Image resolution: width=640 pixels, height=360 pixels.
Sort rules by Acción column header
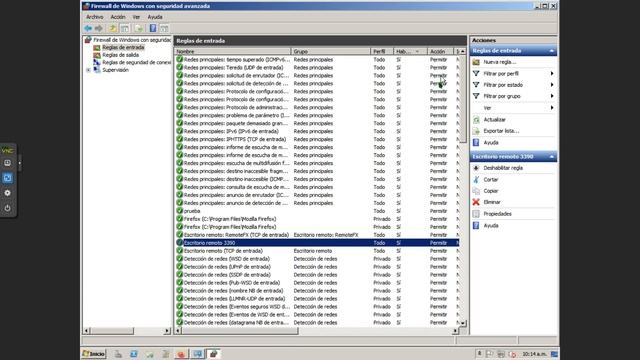440,51
